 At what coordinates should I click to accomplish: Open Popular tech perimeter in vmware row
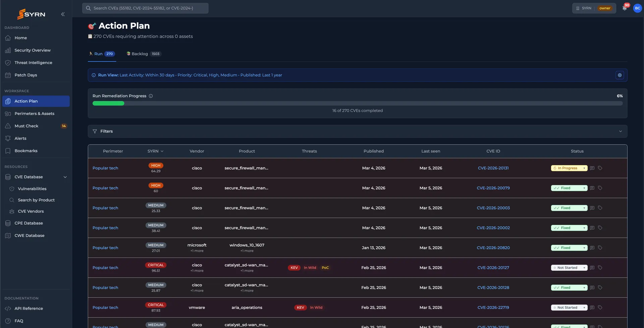(x=105, y=308)
